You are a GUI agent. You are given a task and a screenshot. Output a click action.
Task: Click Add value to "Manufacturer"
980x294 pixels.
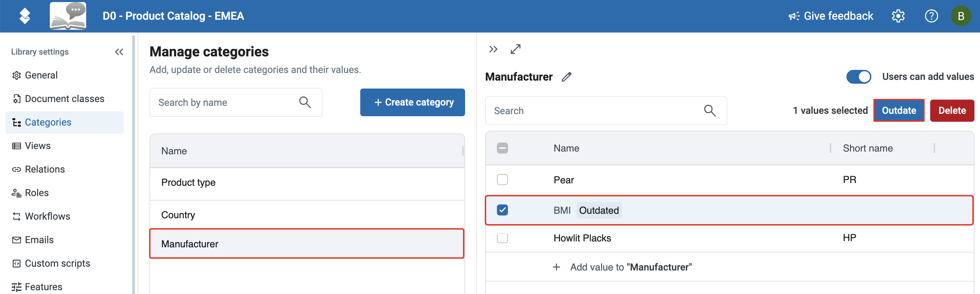622,267
